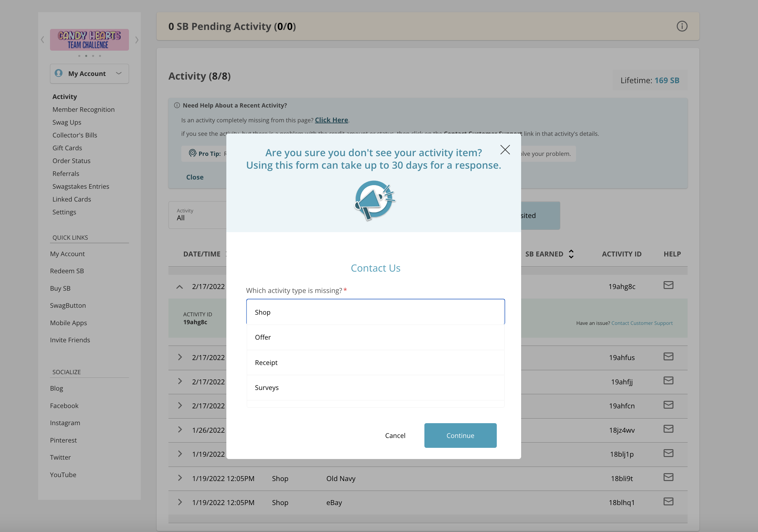The width and height of the screenshot is (758, 532).
Task: Open help email icon for activity 19ahg8c
Action: (668, 285)
